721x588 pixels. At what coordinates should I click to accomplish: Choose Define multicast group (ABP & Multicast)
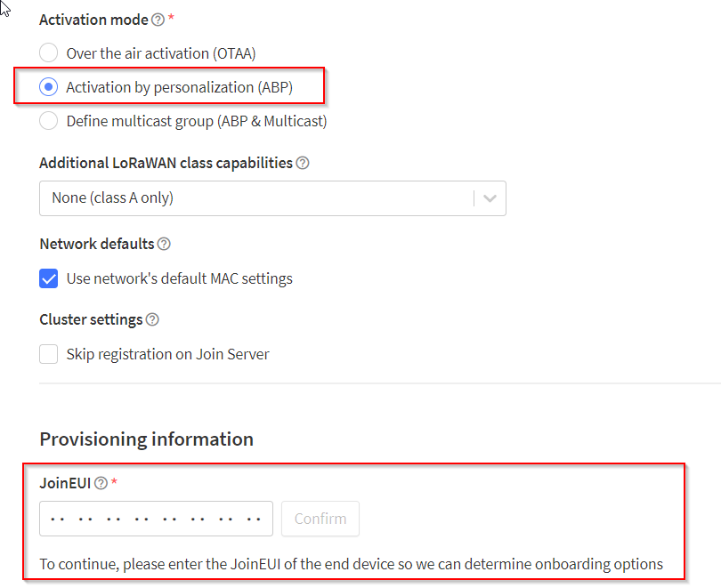pyautogui.click(x=49, y=120)
